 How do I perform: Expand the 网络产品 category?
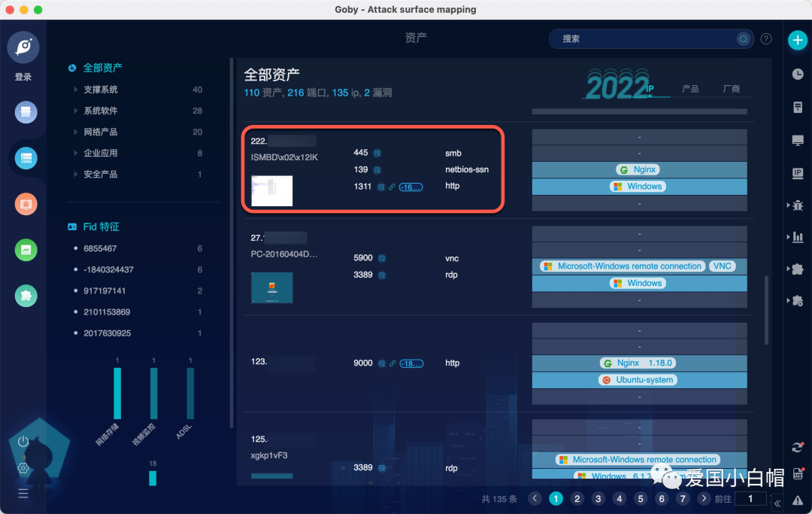76,132
